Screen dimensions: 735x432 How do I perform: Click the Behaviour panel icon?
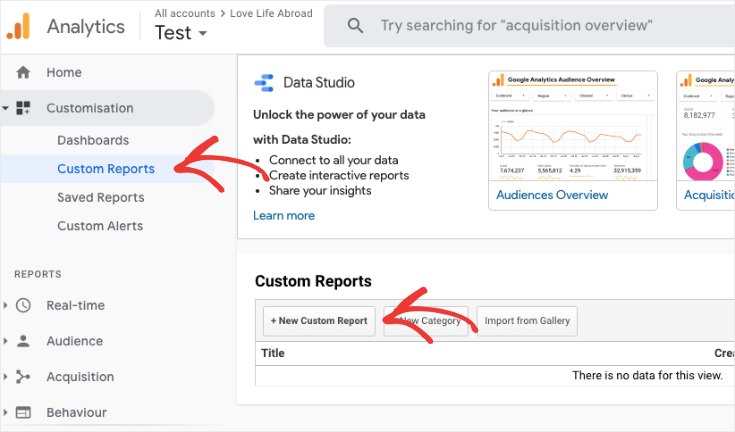23,412
